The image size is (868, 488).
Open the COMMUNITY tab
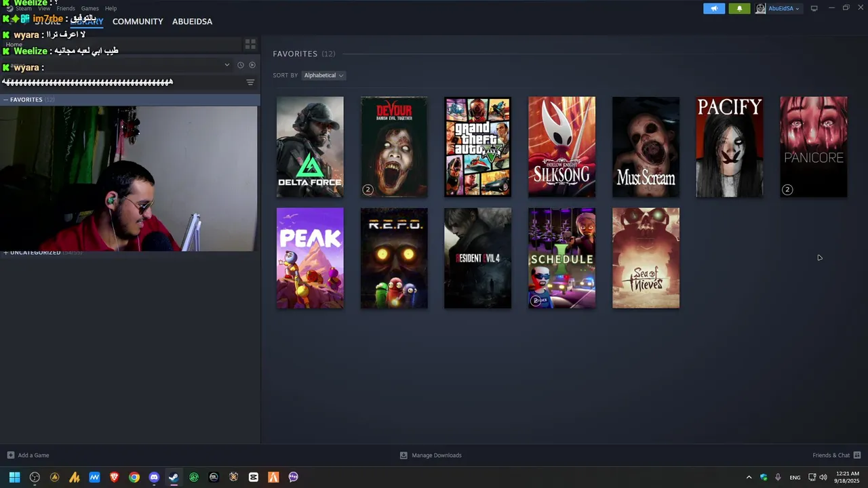(x=138, y=22)
